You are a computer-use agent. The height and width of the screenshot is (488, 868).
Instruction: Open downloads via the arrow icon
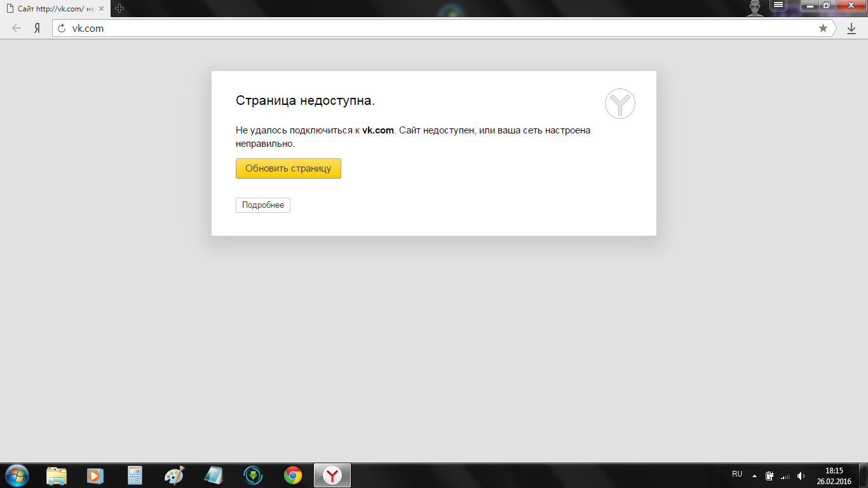point(851,29)
